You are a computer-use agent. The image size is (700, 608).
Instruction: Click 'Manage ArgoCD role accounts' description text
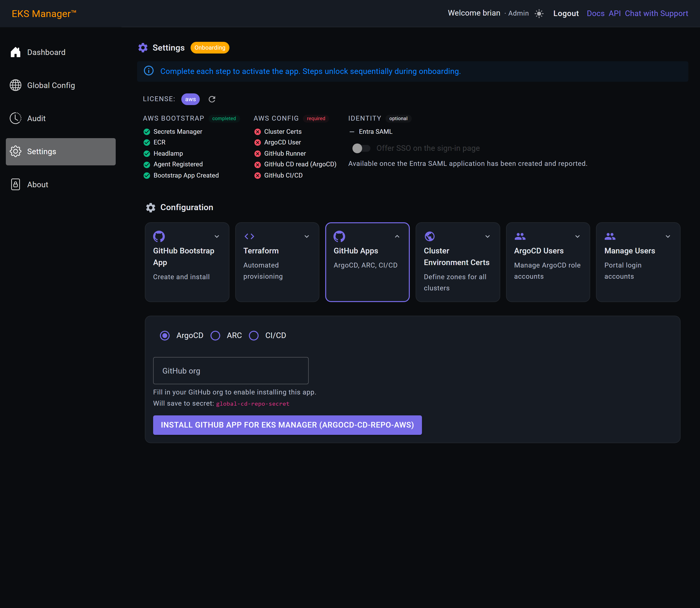click(x=547, y=271)
